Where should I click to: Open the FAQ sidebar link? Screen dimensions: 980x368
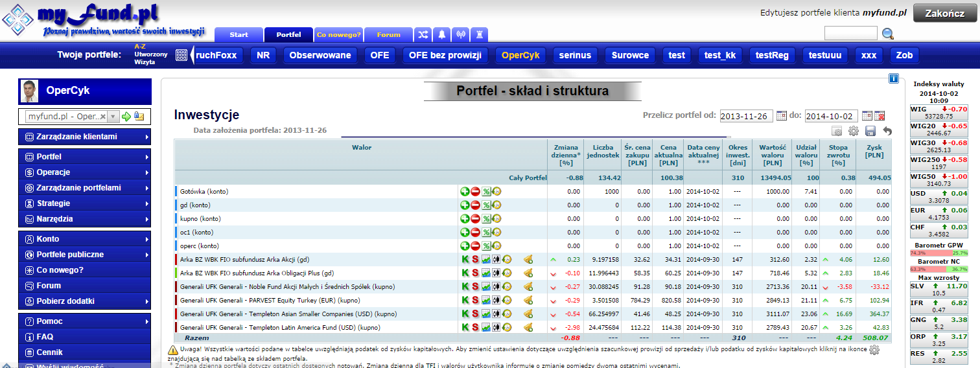coord(84,337)
